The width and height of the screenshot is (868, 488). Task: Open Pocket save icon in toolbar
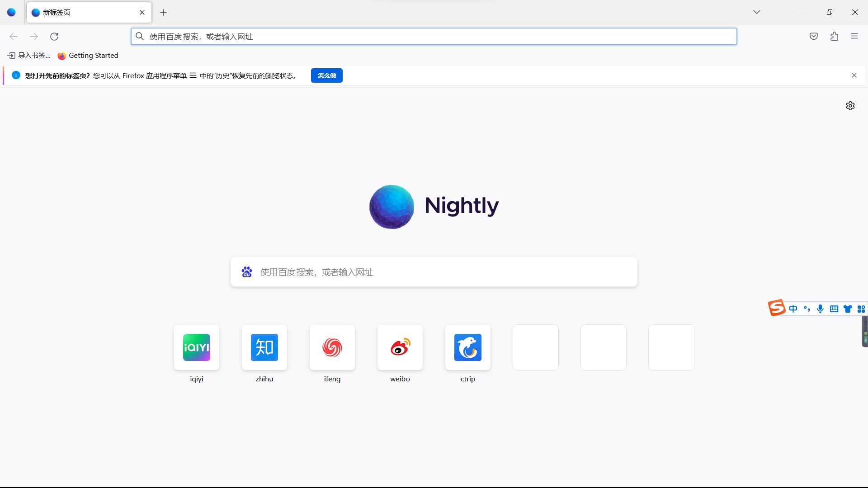pos(814,37)
